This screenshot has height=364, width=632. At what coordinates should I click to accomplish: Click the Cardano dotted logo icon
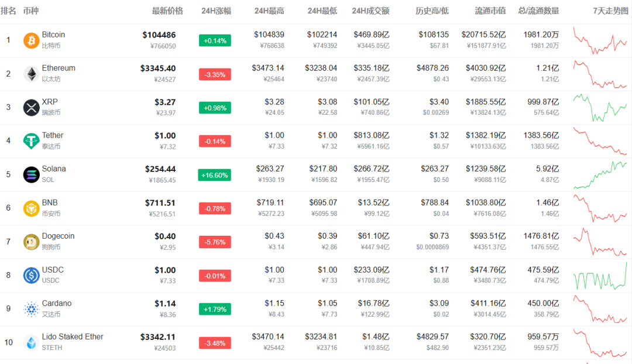point(31,309)
